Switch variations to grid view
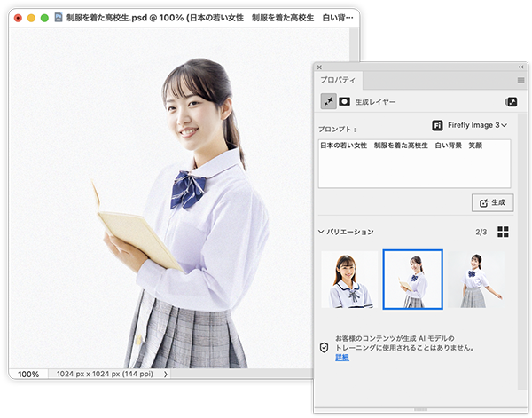532x418 pixels. [503, 232]
